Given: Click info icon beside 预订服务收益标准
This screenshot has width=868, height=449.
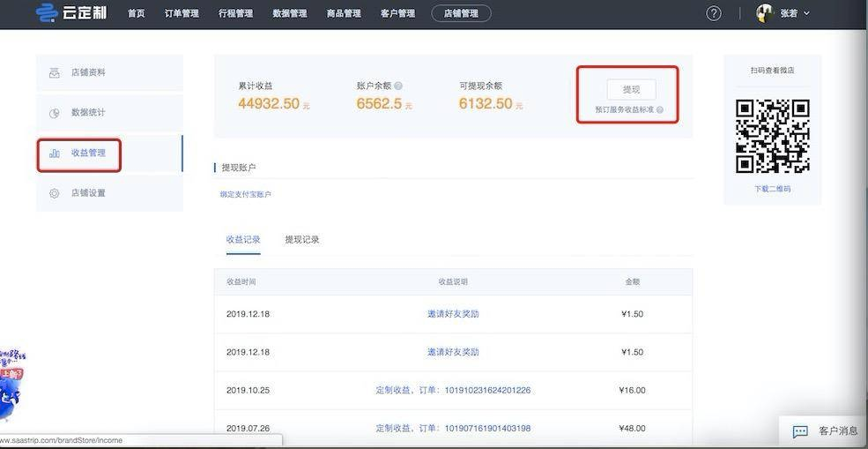Looking at the screenshot, I should [660, 110].
